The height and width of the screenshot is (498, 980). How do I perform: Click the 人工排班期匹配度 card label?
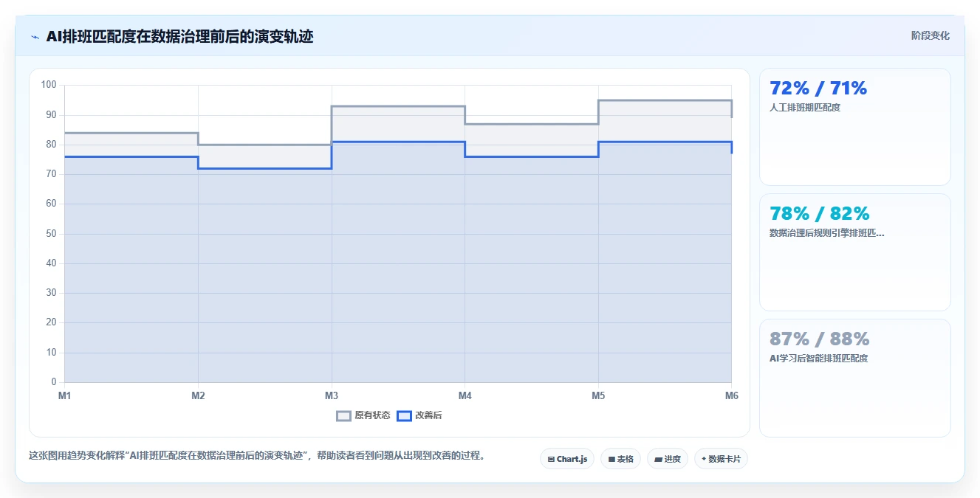(x=805, y=108)
